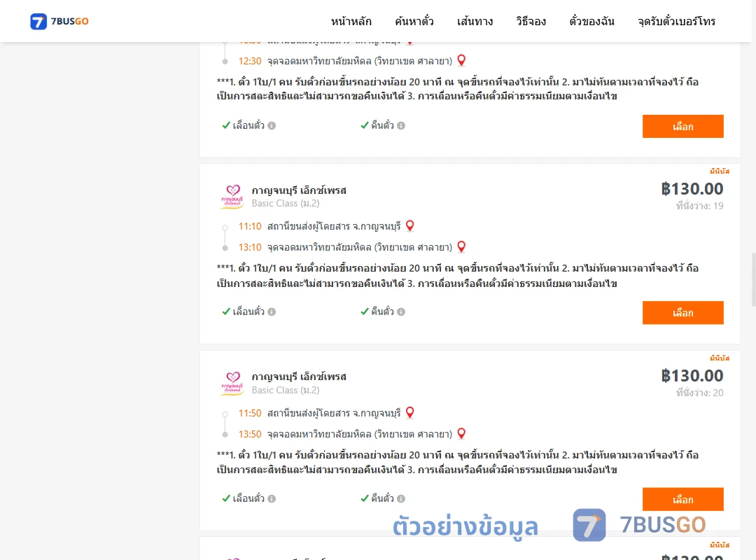Click Basic Class (ม.2) in 11:10 card
Image resolution: width=756 pixels, height=560 pixels.
click(x=286, y=204)
